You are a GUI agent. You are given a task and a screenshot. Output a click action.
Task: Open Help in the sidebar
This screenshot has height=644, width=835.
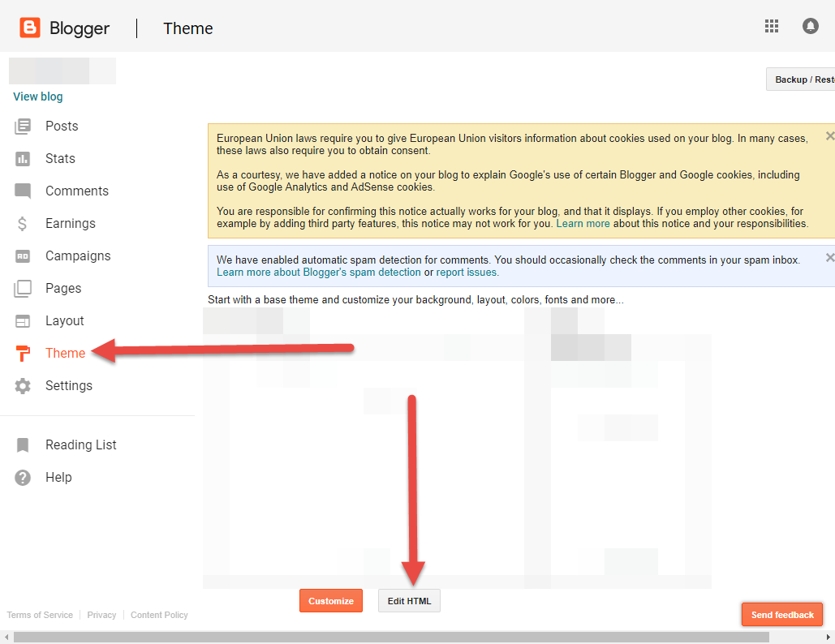58,478
